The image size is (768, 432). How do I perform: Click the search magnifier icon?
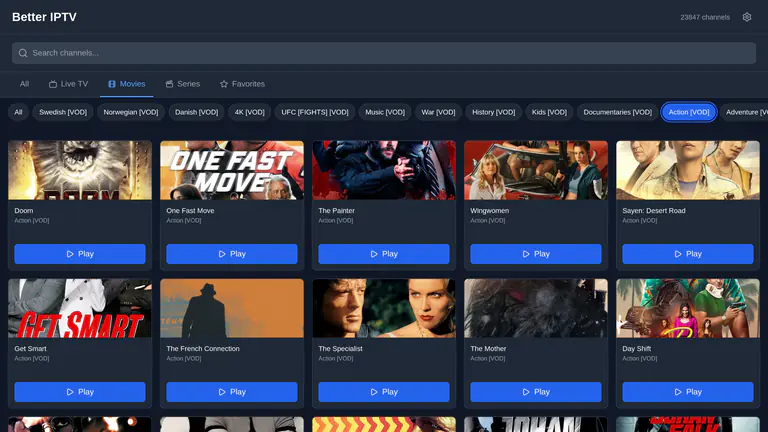coord(23,53)
